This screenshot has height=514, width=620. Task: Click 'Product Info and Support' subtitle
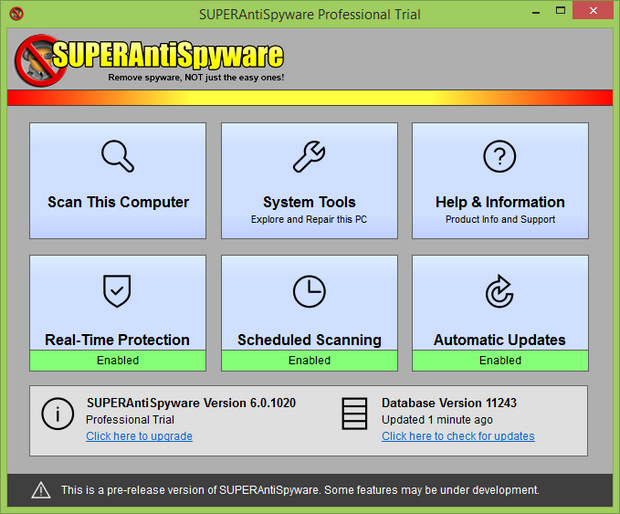click(x=500, y=219)
